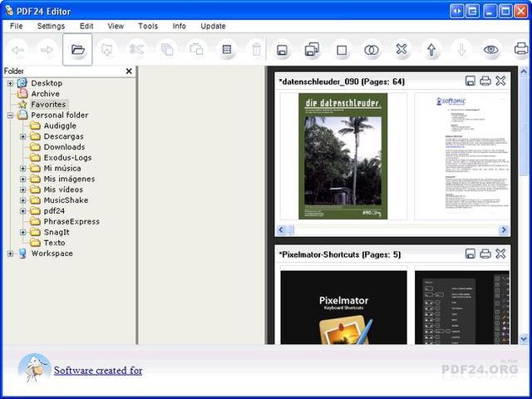This screenshot has width=532, height=399.
Task: Click the import-to-folder toolbar icon after open
Action: [x=107, y=50]
